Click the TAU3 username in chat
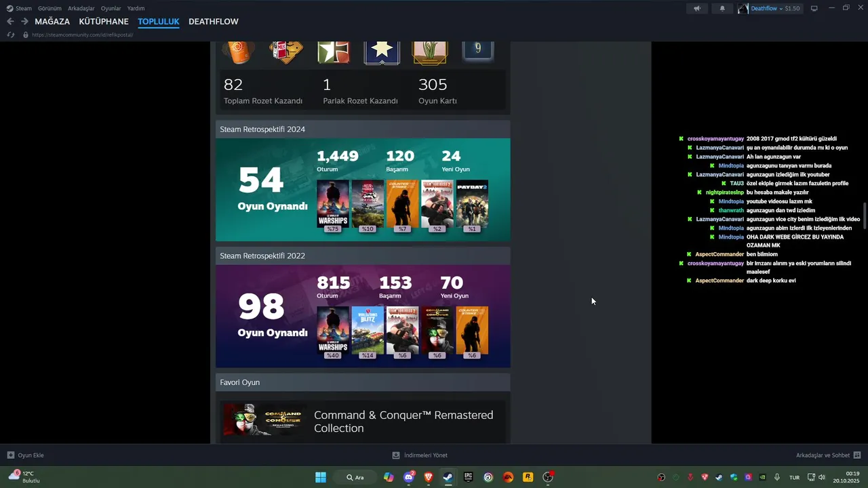The height and width of the screenshot is (488, 868). [x=736, y=184]
